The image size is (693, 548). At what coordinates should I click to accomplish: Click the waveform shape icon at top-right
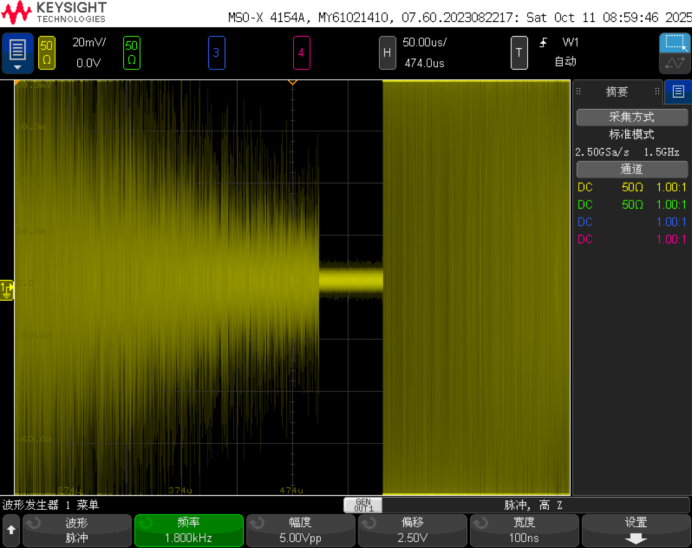tap(673, 62)
